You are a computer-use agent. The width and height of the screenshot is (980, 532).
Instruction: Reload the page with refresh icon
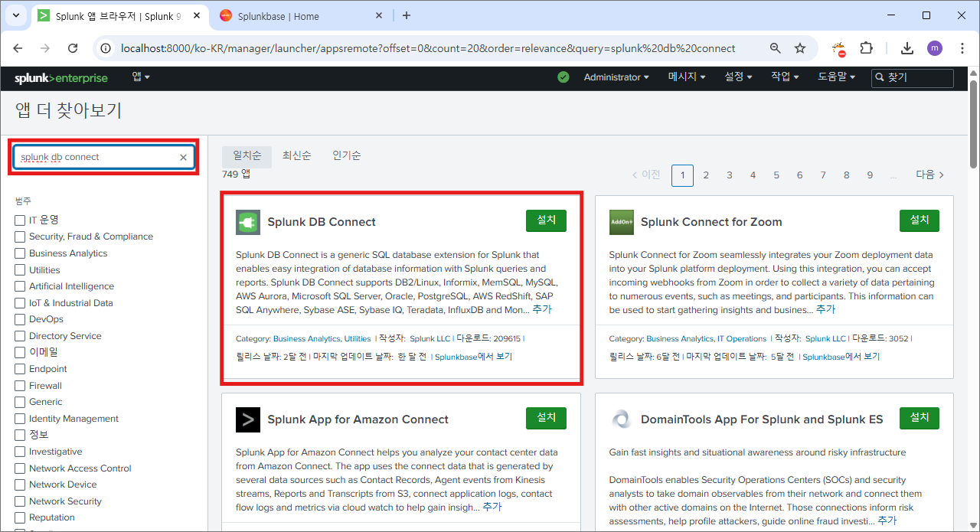(x=73, y=48)
